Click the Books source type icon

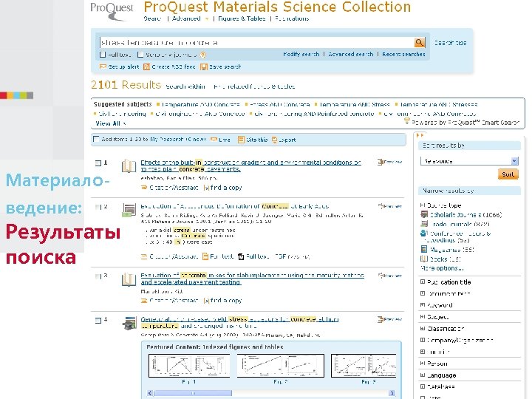[x=424, y=259]
